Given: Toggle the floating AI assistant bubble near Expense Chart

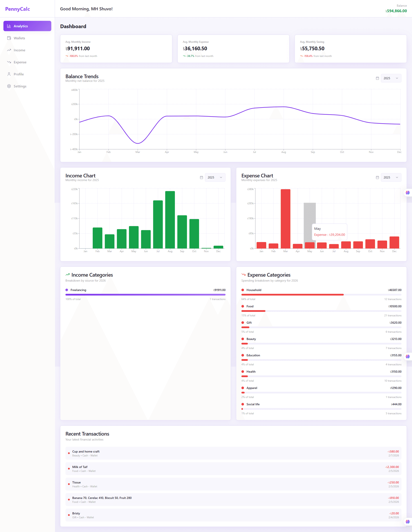Looking at the screenshot, I should click(408, 192).
